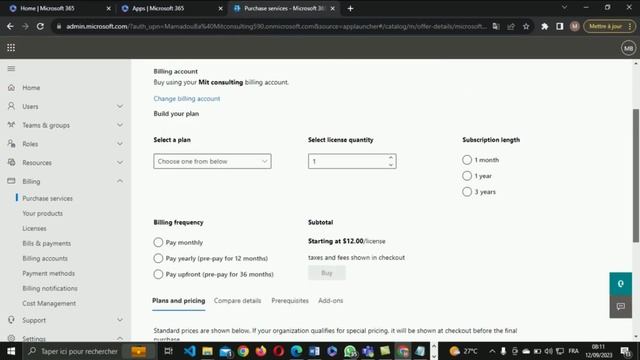Open the Chrome profile avatar M
Viewport: 640px width, 360px height.
(x=575, y=27)
